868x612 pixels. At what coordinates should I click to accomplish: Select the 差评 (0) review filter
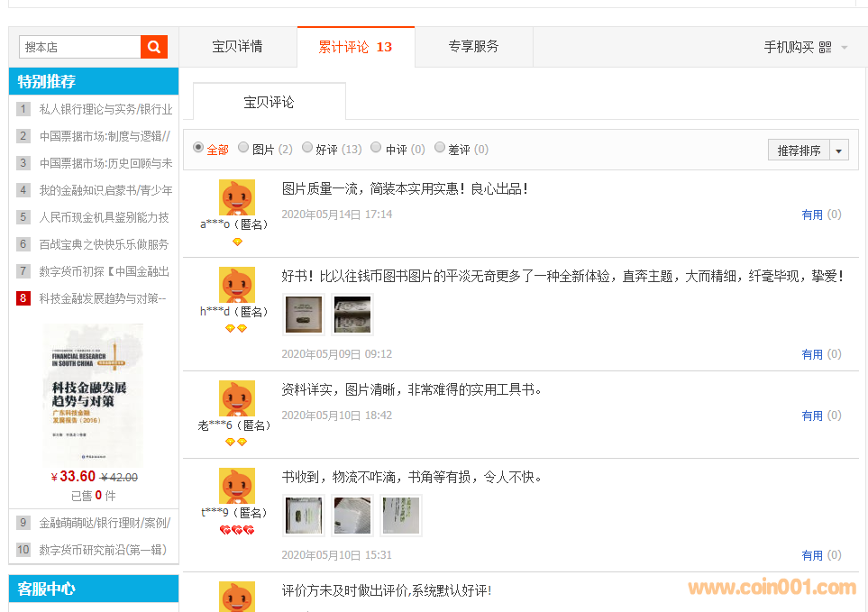coord(440,148)
